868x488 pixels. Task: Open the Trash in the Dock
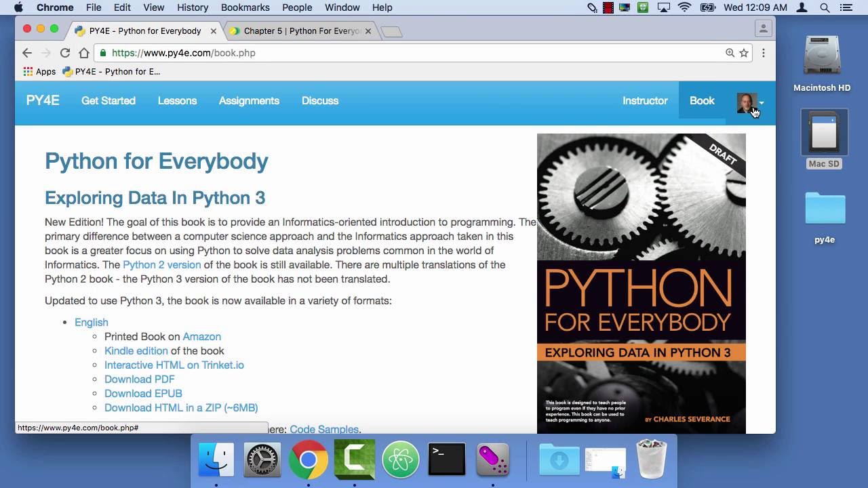coord(652,460)
